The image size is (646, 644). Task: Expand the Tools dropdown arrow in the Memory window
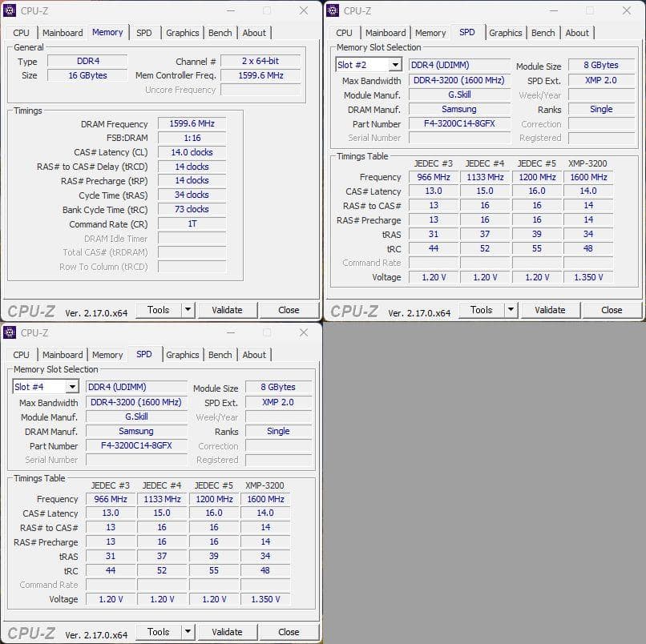pos(188,310)
